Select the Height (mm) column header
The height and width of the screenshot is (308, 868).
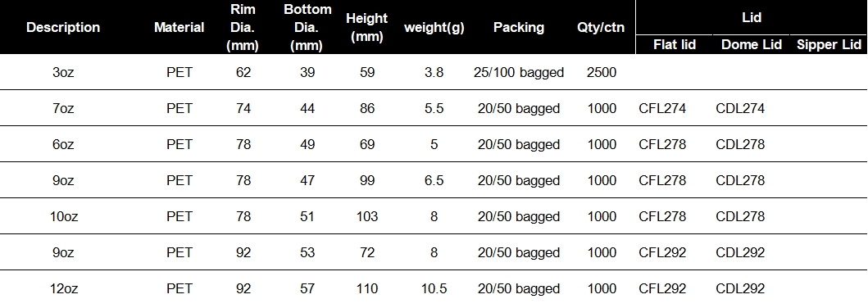(366, 27)
